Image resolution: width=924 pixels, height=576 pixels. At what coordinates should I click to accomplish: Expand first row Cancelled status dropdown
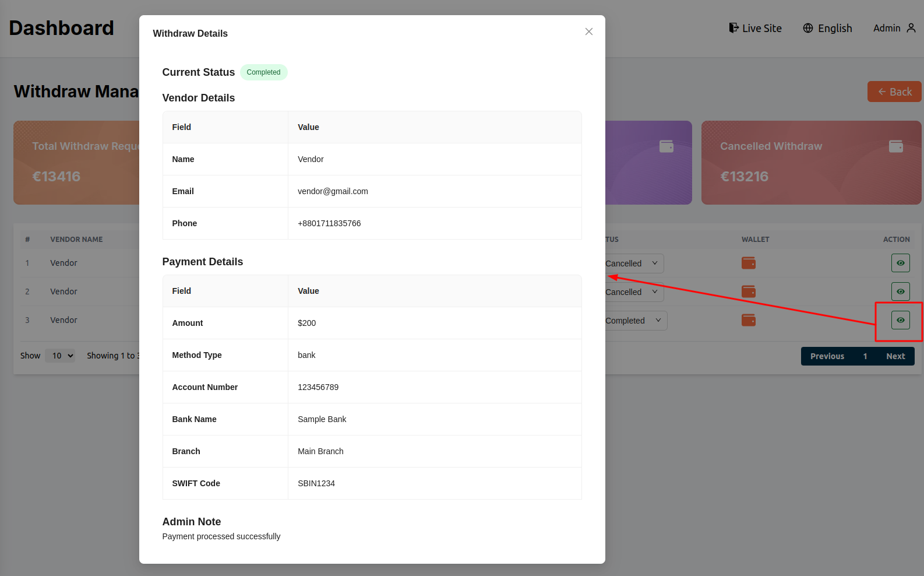[634, 264]
